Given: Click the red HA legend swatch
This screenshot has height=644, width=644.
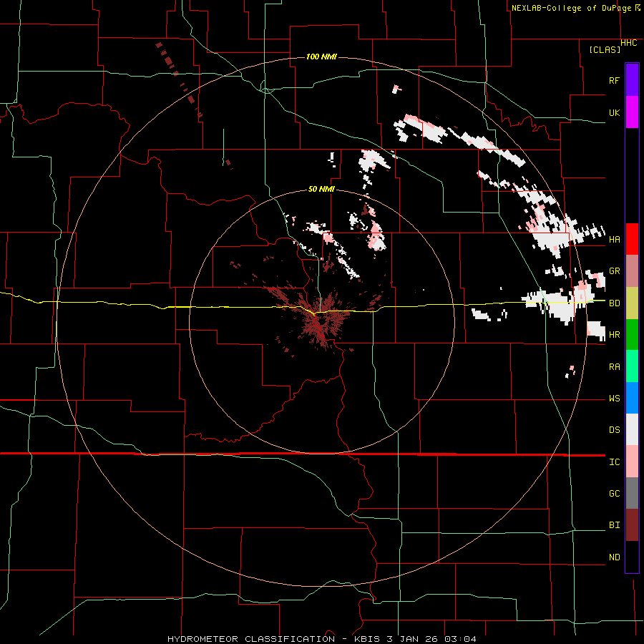Looking at the screenshot, I should pos(632,239).
